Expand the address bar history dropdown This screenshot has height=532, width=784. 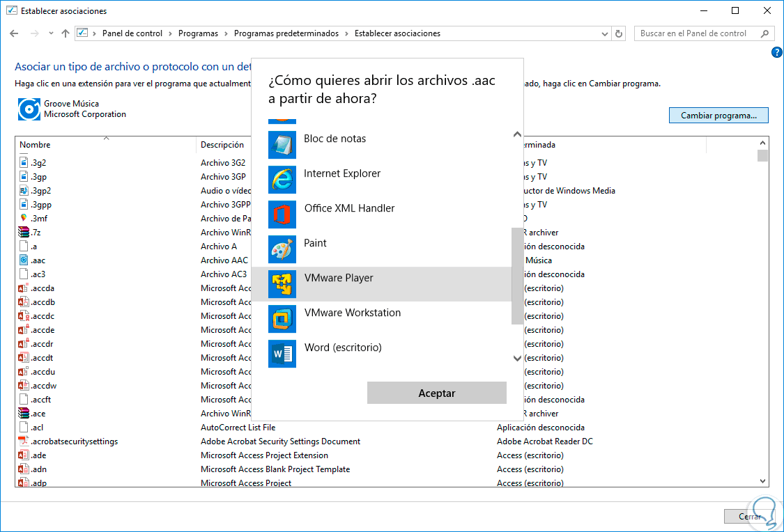pos(604,33)
